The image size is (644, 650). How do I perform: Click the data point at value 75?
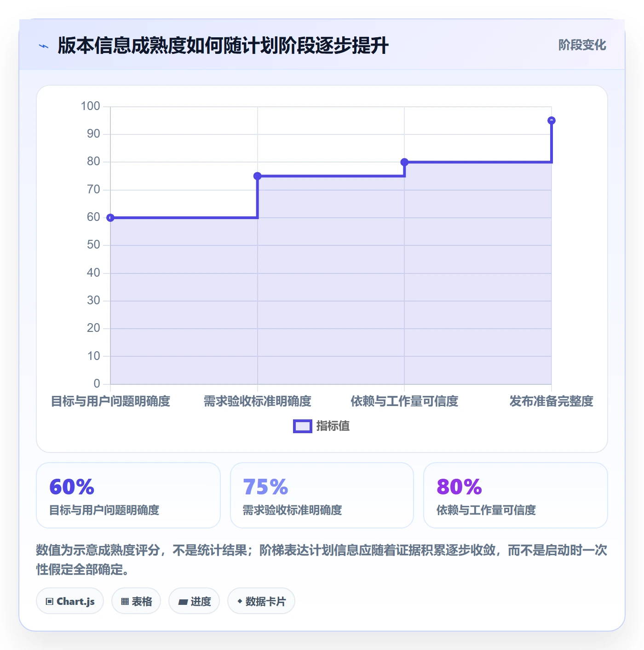point(258,176)
